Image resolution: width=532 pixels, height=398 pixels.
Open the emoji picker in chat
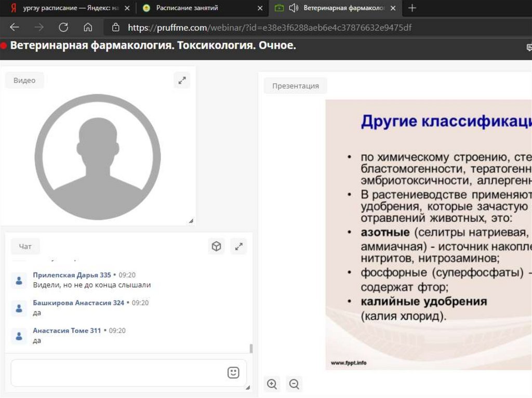233,373
